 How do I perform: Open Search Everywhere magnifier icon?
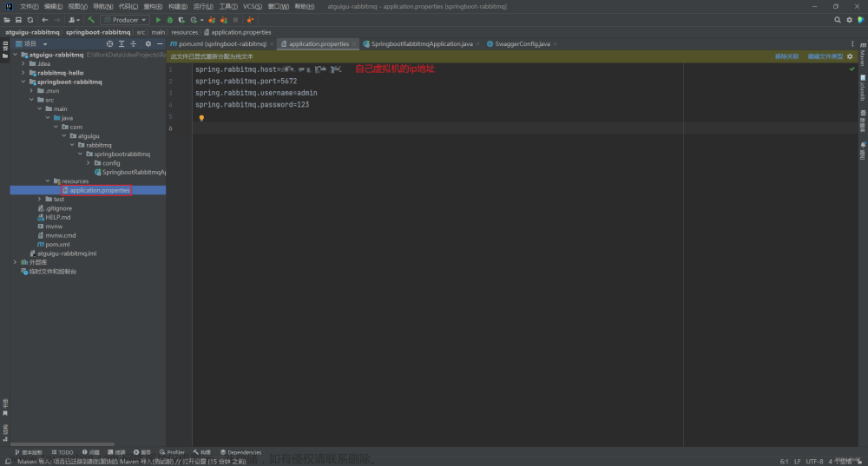(838, 20)
